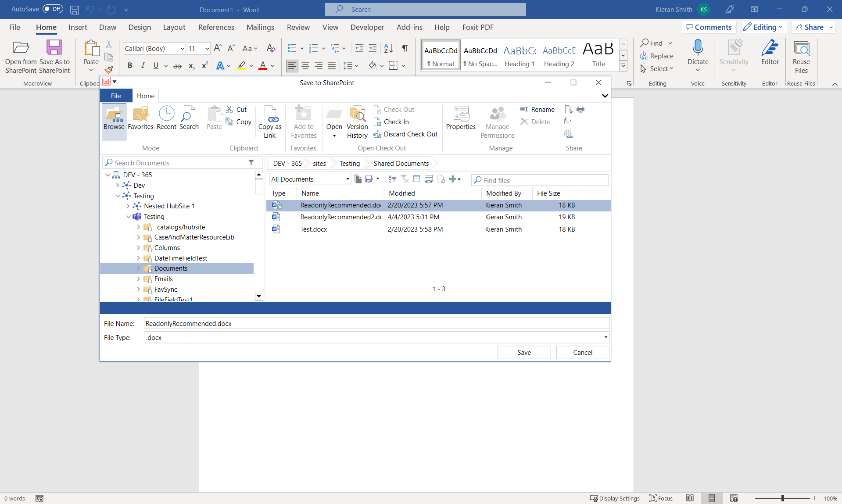The height and width of the screenshot is (504, 842).
Task: Toggle Superscript formatting
Action: 204,66
